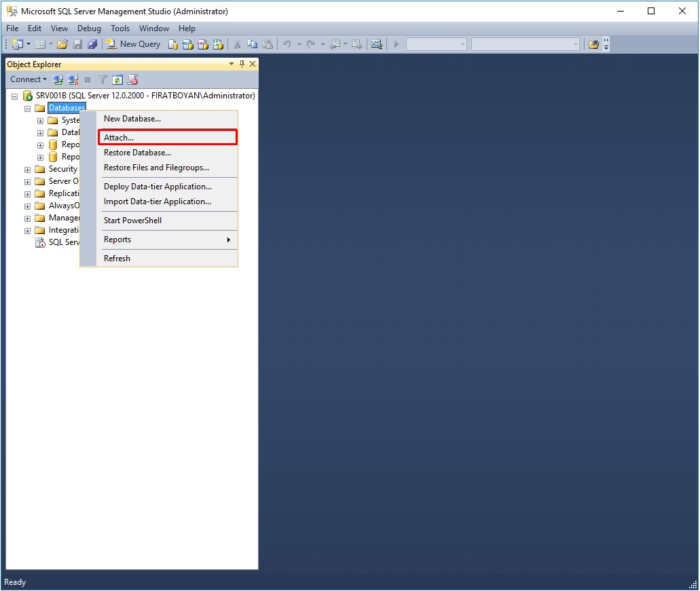Choose Refresh from context menu
The image size is (700, 591).
tap(168, 259)
